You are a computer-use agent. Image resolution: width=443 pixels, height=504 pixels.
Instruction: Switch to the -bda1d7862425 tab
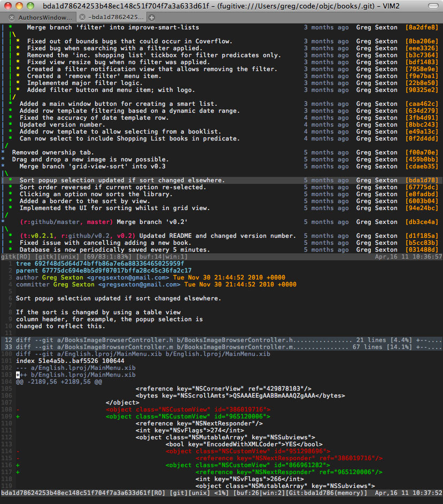[x=116, y=17]
